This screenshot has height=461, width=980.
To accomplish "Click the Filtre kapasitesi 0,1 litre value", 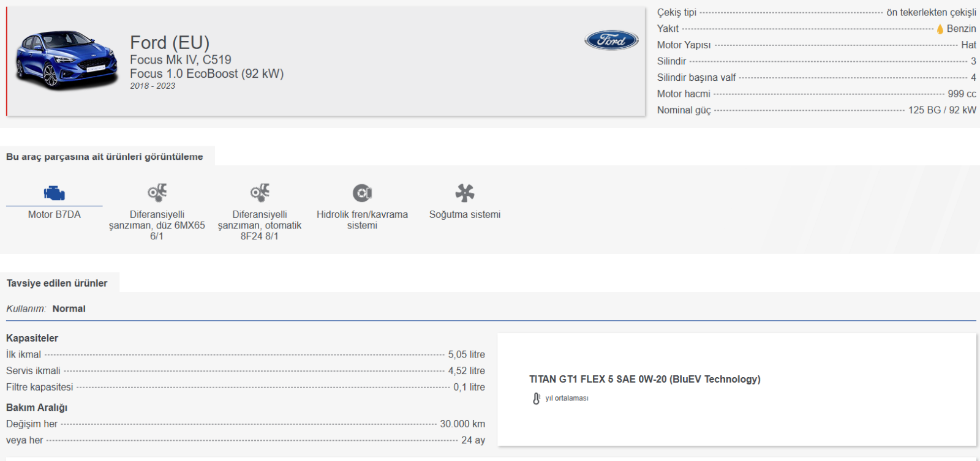I will 469,387.
